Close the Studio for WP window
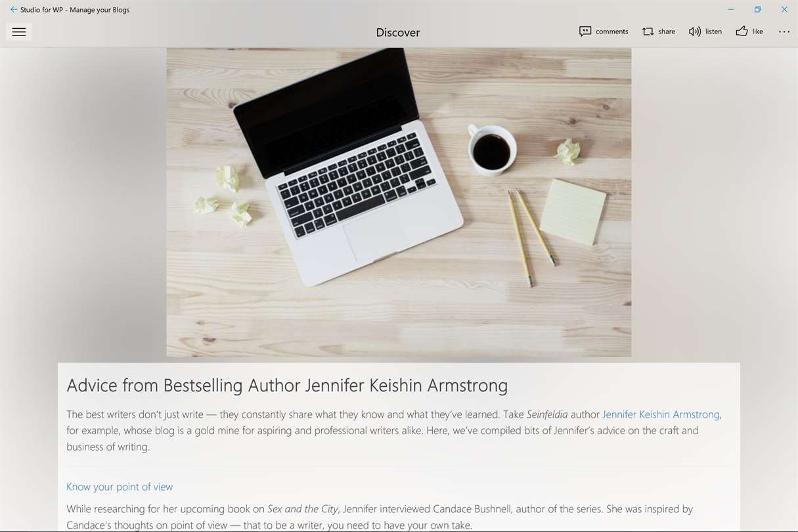The height and width of the screenshot is (532, 798). [x=784, y=10]
